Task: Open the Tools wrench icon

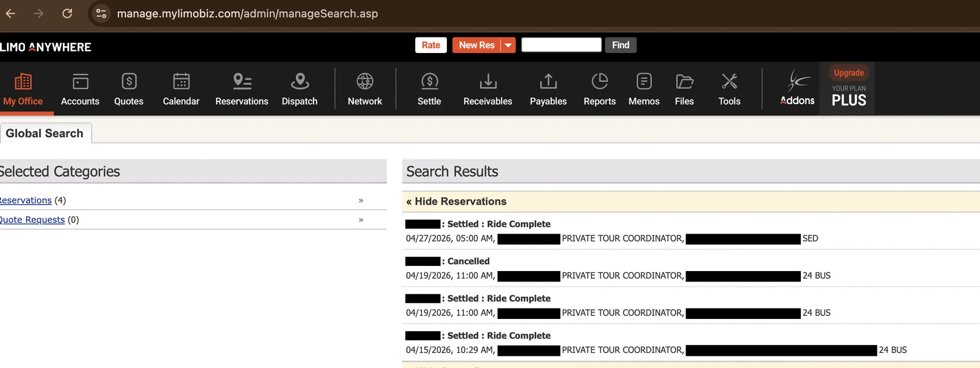Action: [x=729, y=81]
